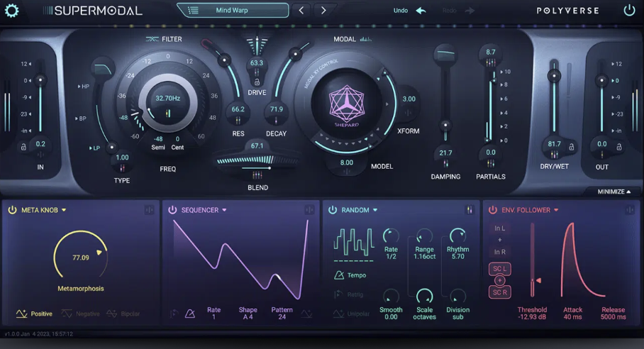Select the BP filter type
Image resolution: width=644 pixels, height=349 pixels.
point(81,118)
